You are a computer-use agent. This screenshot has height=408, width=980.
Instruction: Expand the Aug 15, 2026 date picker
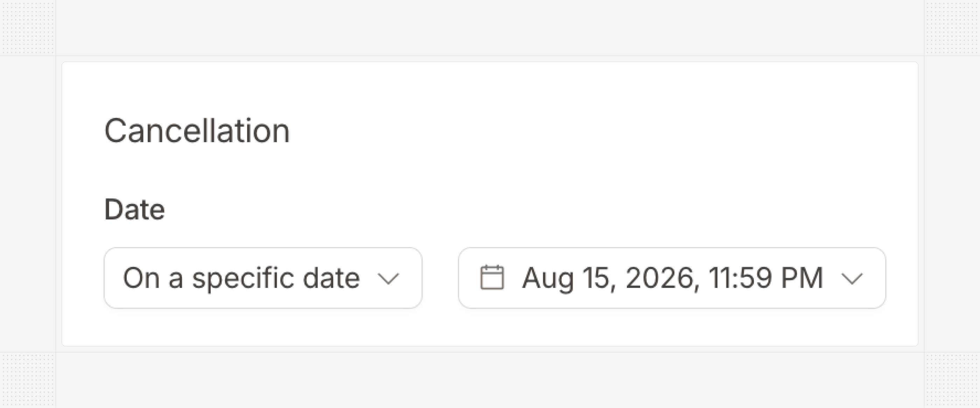tap(672, 277)
